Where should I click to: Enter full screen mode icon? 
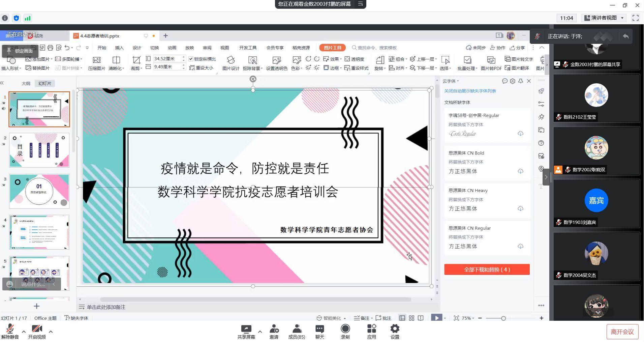coord(636,18)
